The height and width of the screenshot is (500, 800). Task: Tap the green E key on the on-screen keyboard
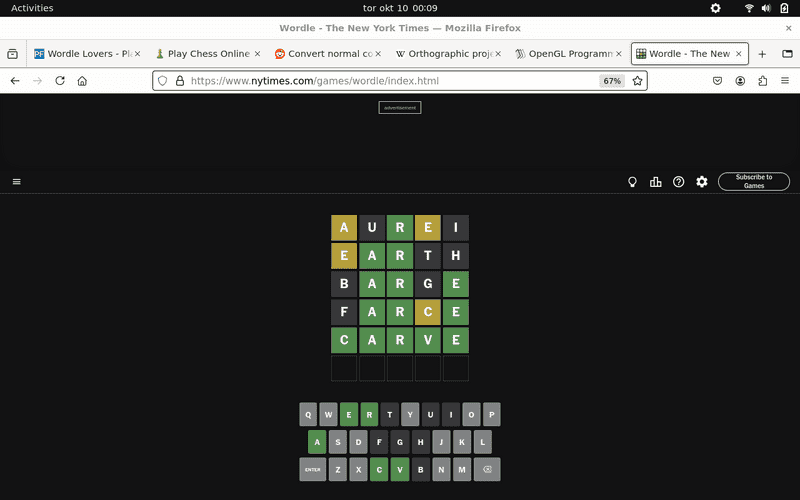coord(349,414)
